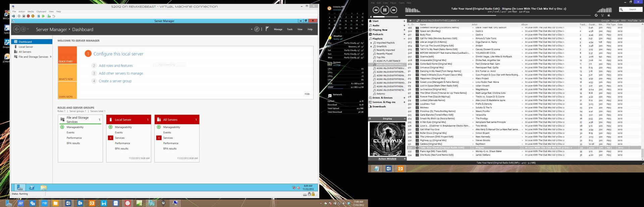Collapse the Playlists section in sidebar

pyautogui.click(x=404, y=39)
